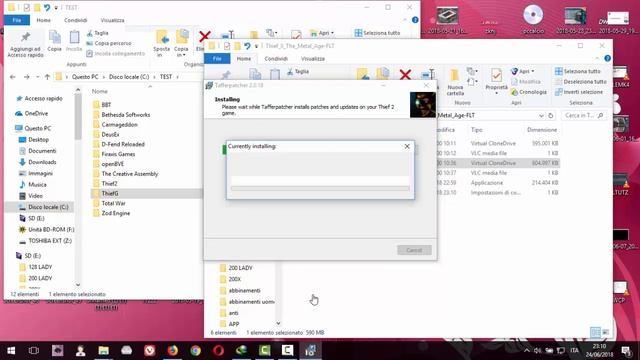Viewport: 640px width, 360px height.
Task: Click the Copia icon in TEST window ribbon
Action: point(54,41)
